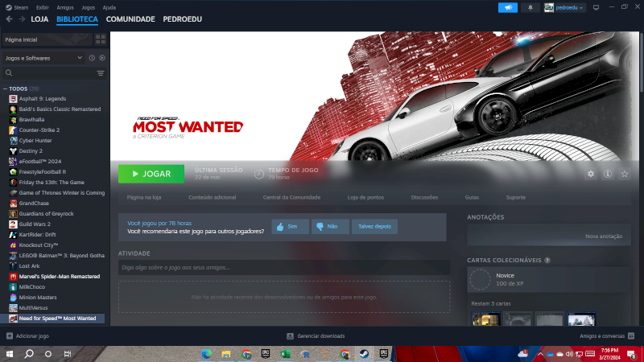
Task: Recommend the game with Sim thumbs up
Action: tap(290, 227)
